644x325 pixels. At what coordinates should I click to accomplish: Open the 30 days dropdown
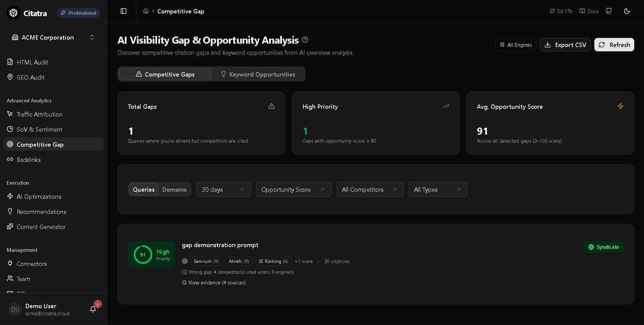(224, 189)
